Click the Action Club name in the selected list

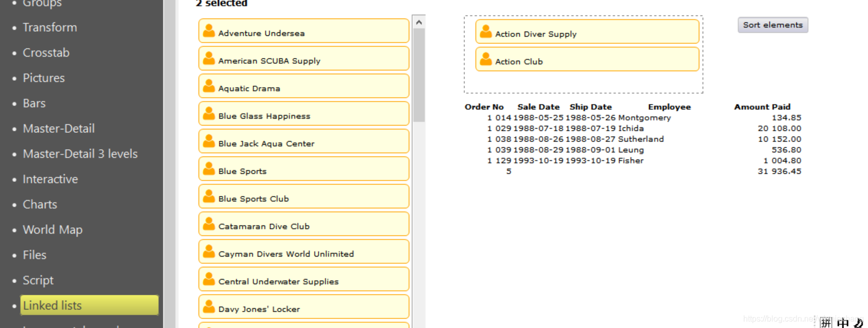coord(519,62)
